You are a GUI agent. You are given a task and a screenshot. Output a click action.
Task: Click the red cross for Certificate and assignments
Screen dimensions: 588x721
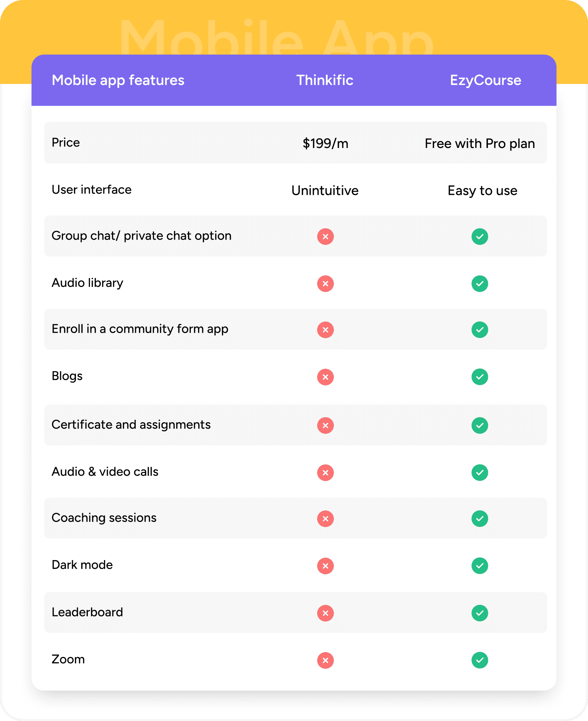(325, 425)
